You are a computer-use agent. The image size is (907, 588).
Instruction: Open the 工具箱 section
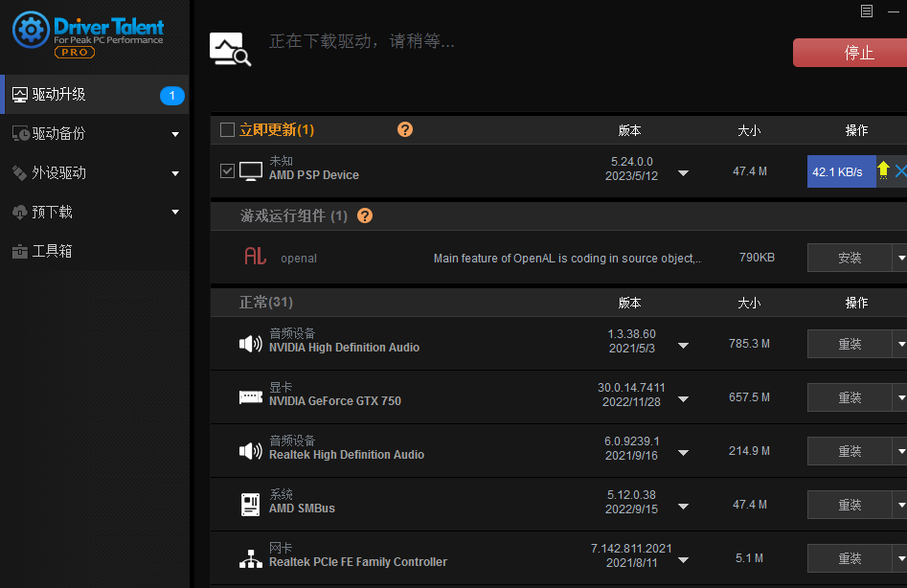tap(95, 252)
